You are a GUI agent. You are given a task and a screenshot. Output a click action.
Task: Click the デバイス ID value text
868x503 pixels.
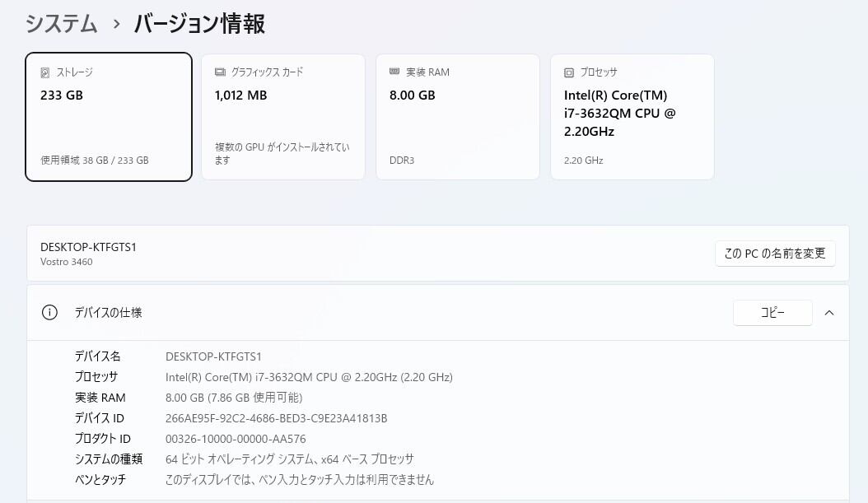pyautogui.click(x=276, y=418)
